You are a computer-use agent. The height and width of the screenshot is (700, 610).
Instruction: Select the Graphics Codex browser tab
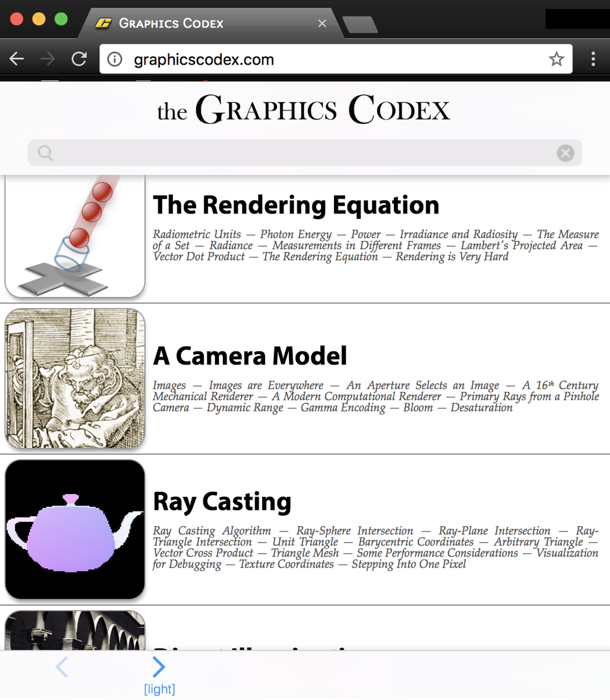point(211,23)
